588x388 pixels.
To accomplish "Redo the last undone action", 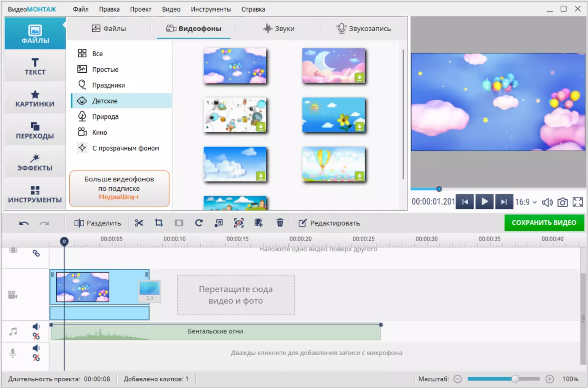I will [x=45, y=223].
